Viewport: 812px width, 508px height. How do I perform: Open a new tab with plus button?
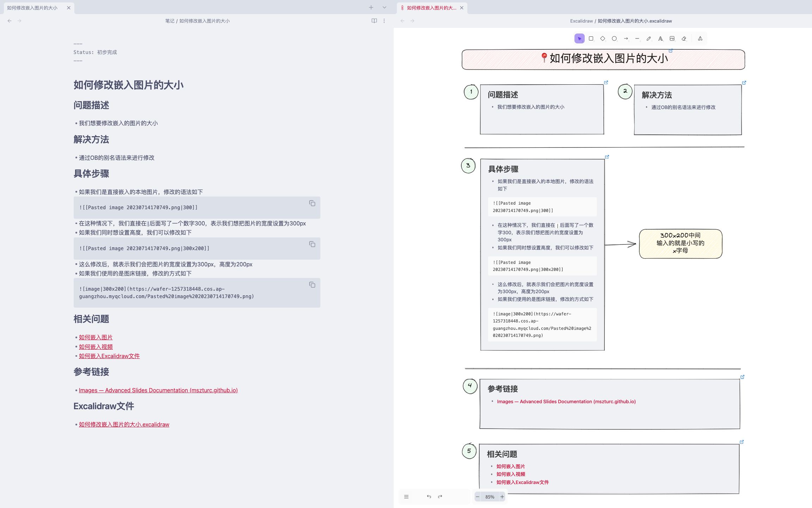tap(371, 7)
